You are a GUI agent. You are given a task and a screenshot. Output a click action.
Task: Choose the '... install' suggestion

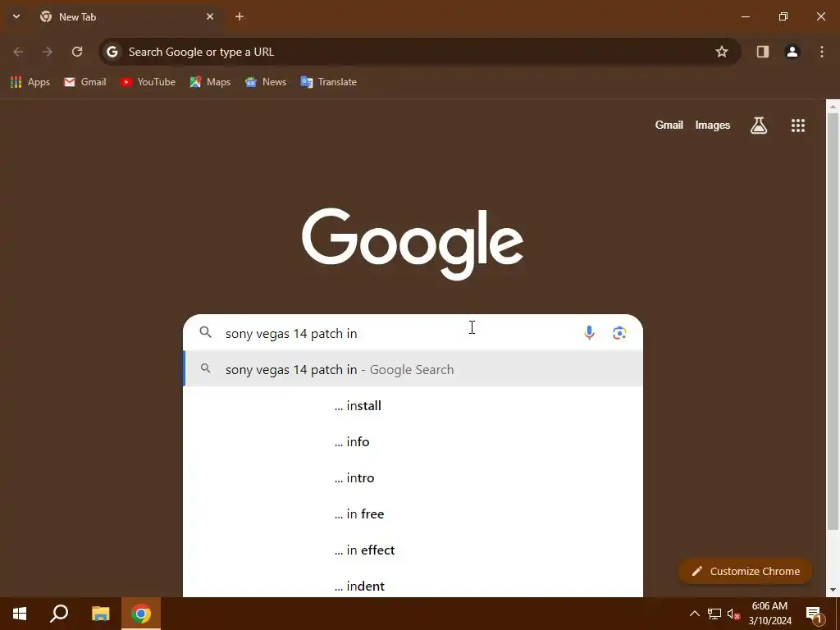click(413, 405)
